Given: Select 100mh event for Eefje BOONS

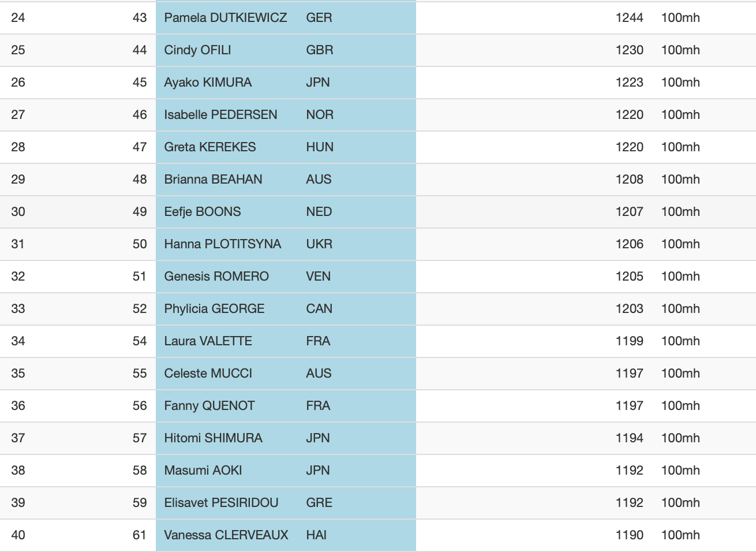Looking at the screenshot, I should coord(680,212).
